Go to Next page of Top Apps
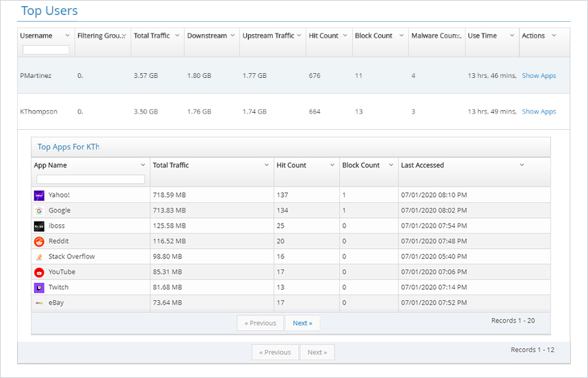This screenshot has height=378, width=588. click(x=303, y=323)
